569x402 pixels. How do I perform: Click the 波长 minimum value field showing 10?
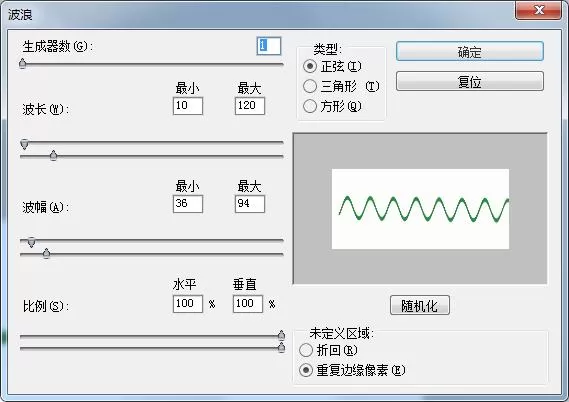click(188, 106)
